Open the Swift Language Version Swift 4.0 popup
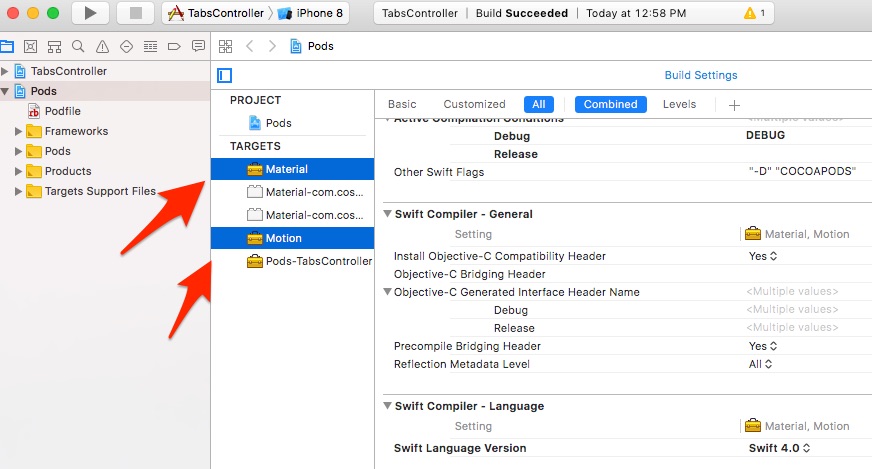The image size is (872, 469). (x=779, y=448)
